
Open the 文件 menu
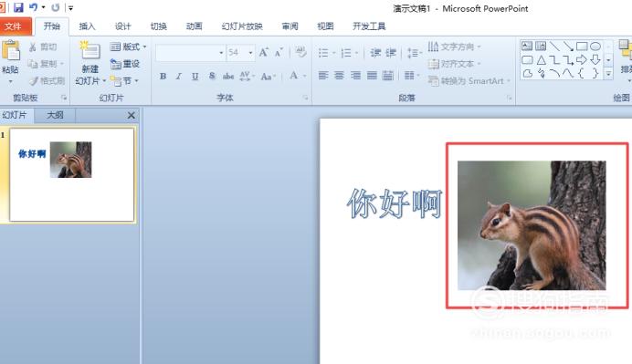pos(14,26)
